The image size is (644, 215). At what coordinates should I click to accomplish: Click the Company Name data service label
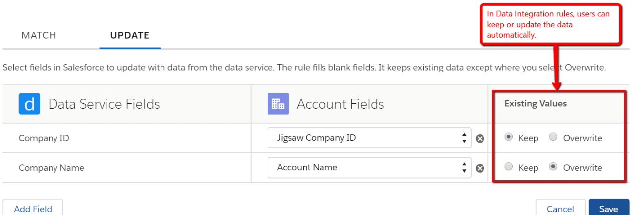pos(51,168)
